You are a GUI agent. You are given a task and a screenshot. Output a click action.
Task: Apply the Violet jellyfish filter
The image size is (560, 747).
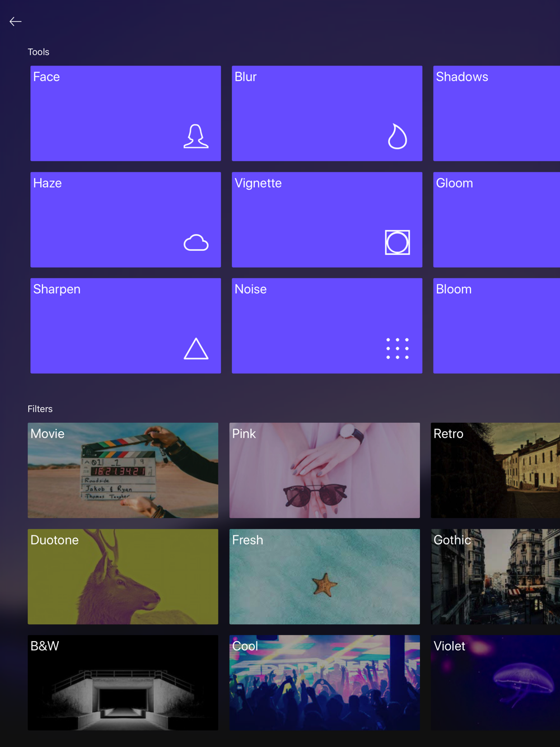click(x=496, y=683)
